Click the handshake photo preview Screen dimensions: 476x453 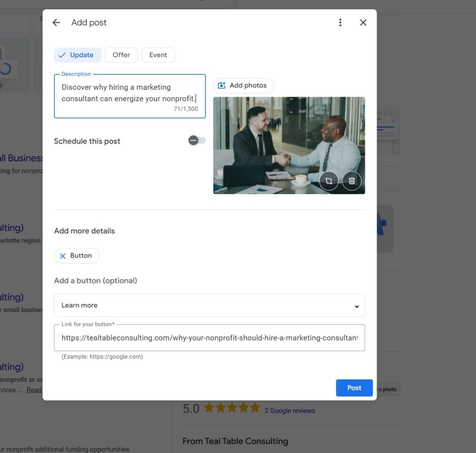click(289, 145)
